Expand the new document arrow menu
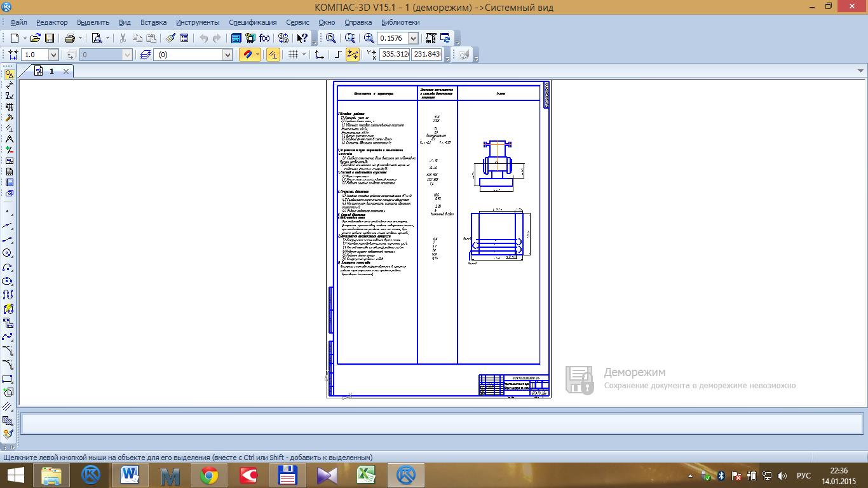The image size is (868, 488). [24, 38]
